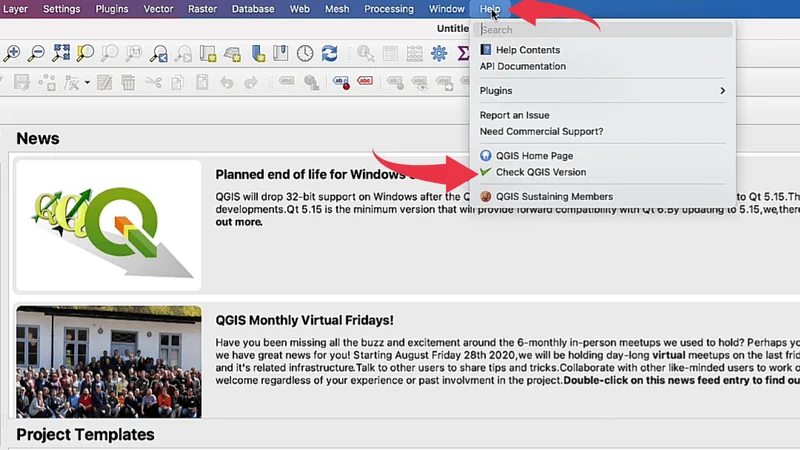Open the Temporal Controller clock icon
Image resolution: width=800 pixels, height=450 pixels.
[304, 53]
